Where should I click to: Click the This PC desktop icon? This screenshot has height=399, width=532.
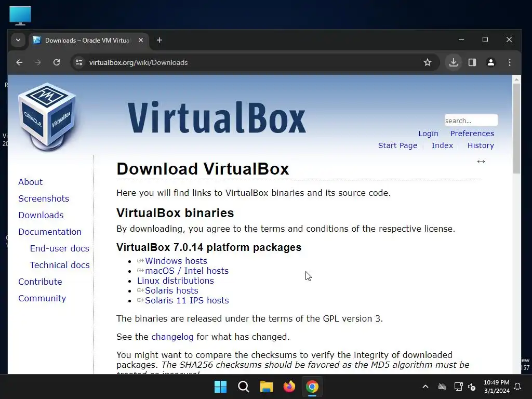tap(20, 16)
